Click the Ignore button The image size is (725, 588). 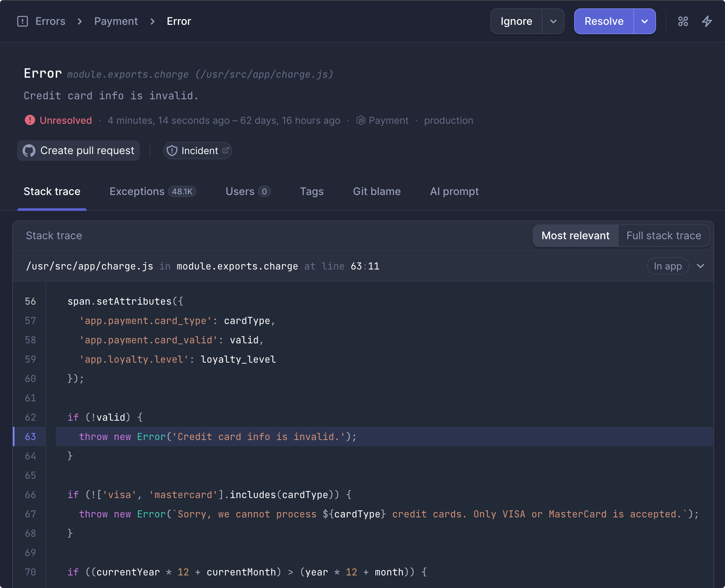click(x=517, y=21)
